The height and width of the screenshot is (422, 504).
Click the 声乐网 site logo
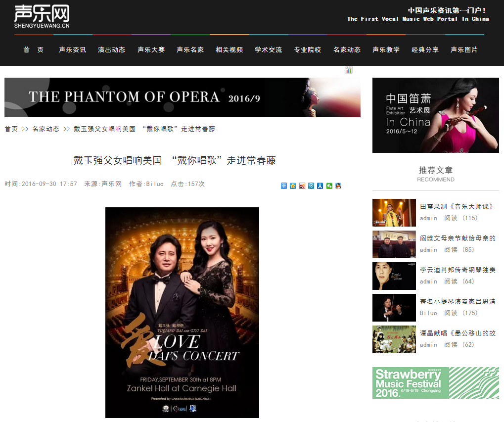[x=42, y=16]
